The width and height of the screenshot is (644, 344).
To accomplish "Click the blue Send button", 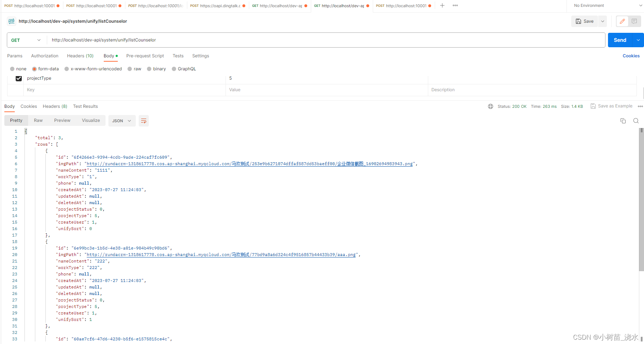I will coord(620,40).
